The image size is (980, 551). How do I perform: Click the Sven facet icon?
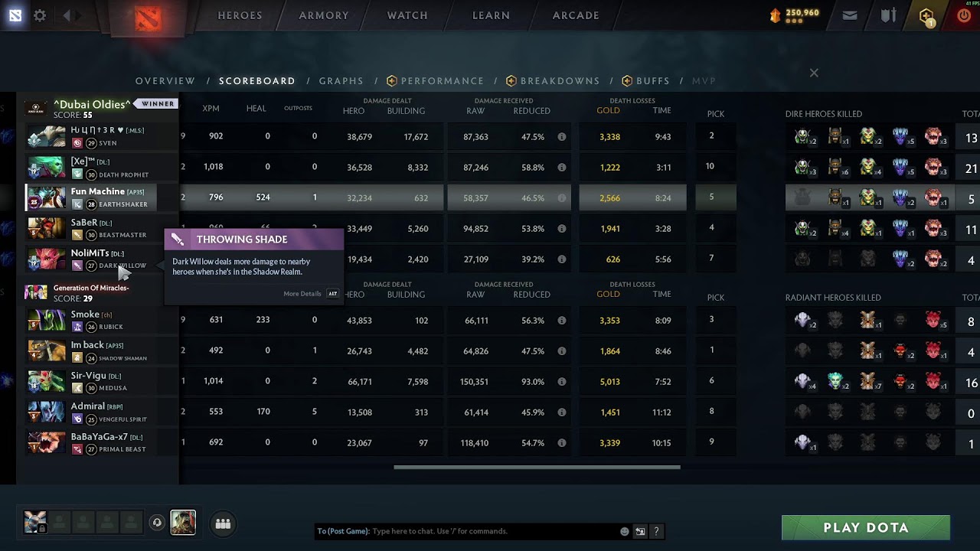tap(77, 143)
